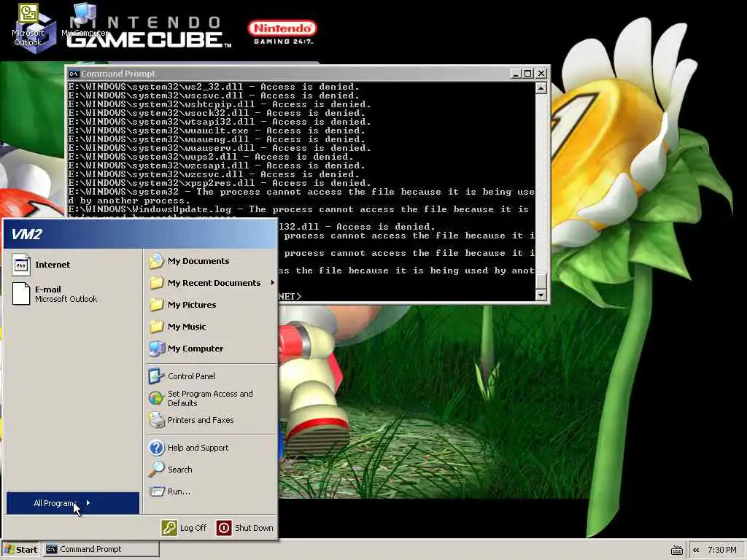Click the Command Prompt scrollbar thumb
This screenshot has height=560, width=747.
click(x=541, y=281)
